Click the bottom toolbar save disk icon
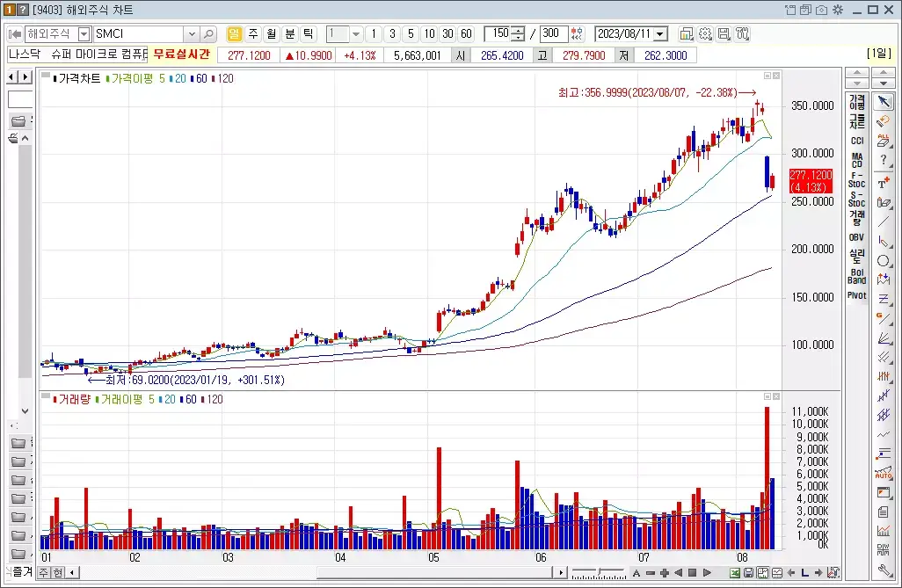The image size is (902, 588). coord(748,572)
